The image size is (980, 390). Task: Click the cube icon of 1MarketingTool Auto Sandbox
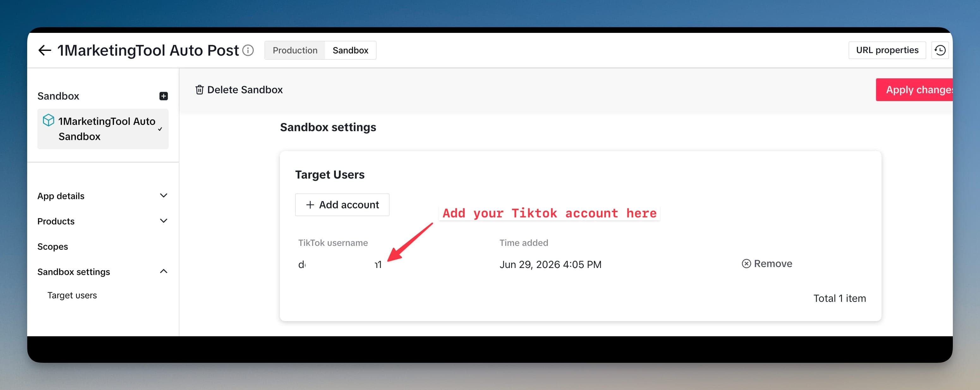48,120
